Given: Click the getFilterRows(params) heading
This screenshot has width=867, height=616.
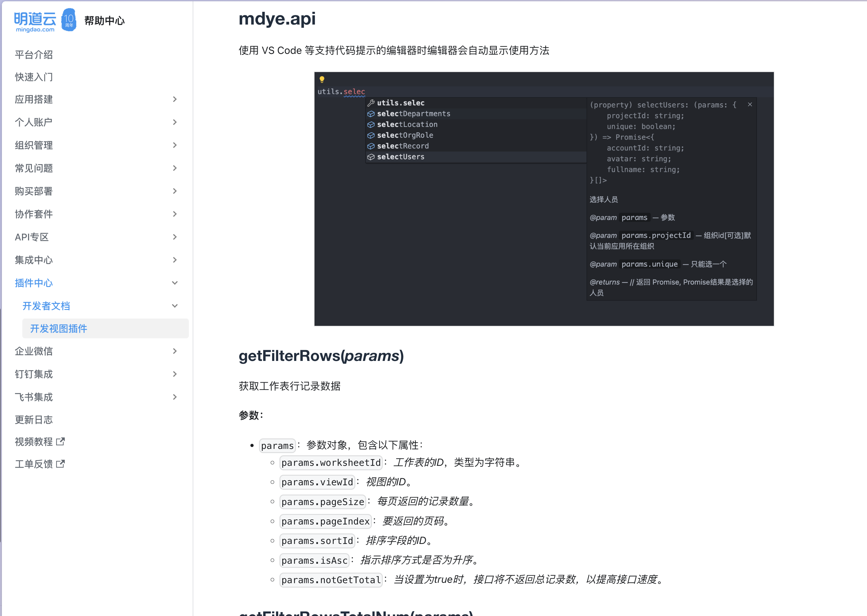Looking at the screenshot, I should [x=321, y=356].
